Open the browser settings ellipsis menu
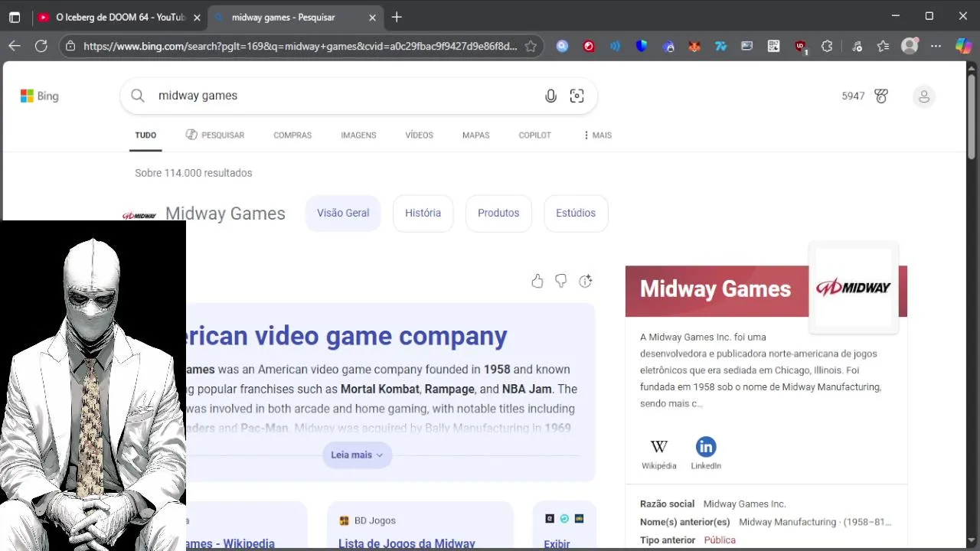 [936, 46]
